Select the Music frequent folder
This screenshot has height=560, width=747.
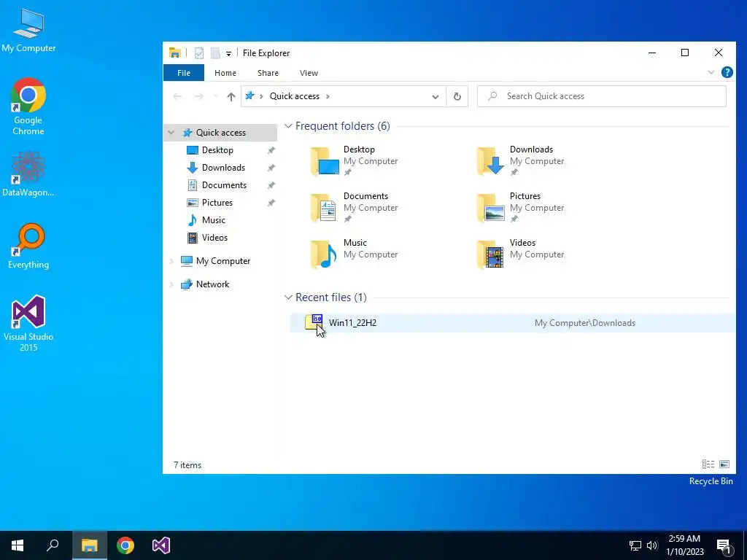(x=355, y=254)
